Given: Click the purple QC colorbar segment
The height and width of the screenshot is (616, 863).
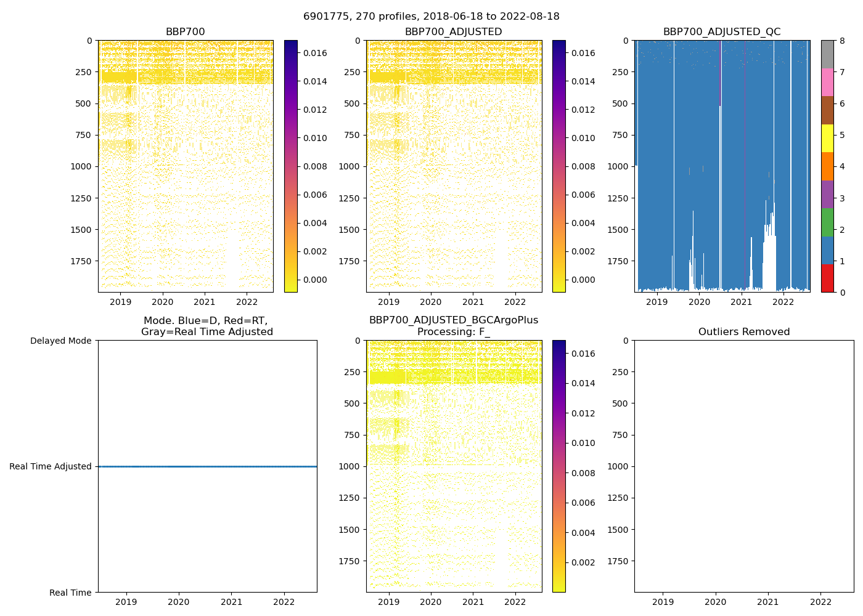Looking at the screenshot, I should coord(827,194).
